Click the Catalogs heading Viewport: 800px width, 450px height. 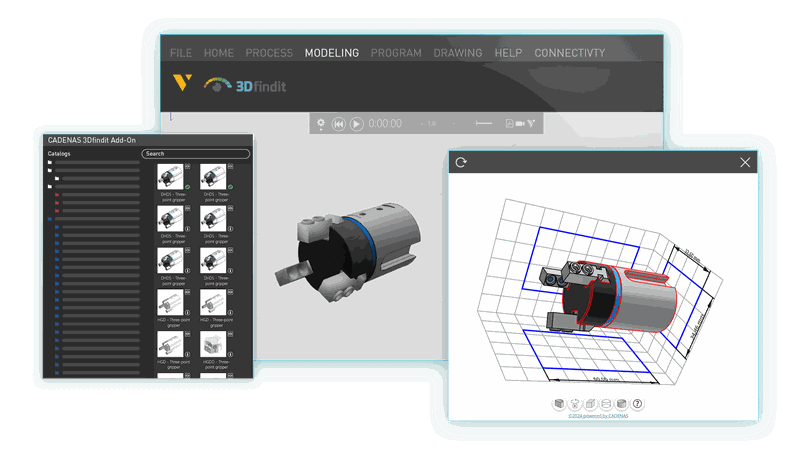59,154
